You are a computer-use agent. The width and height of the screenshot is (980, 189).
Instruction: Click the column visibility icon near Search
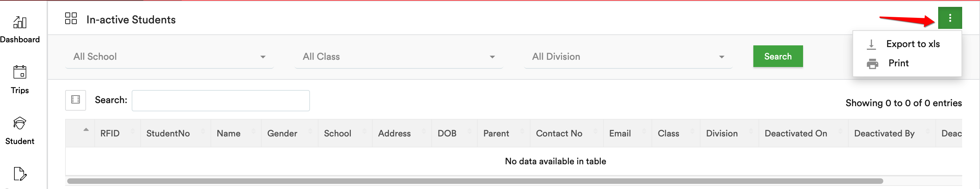tap(76, 100)
